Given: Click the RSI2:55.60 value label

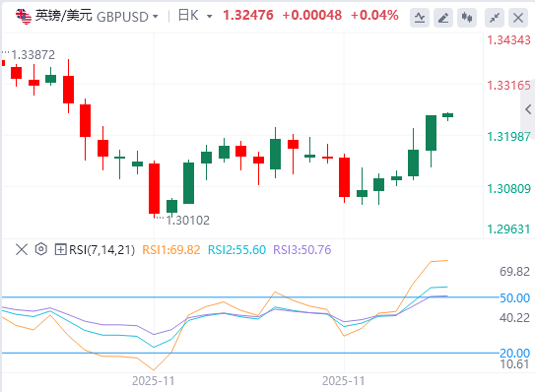Looking at the screenshot, I should [x=236, y=250].
